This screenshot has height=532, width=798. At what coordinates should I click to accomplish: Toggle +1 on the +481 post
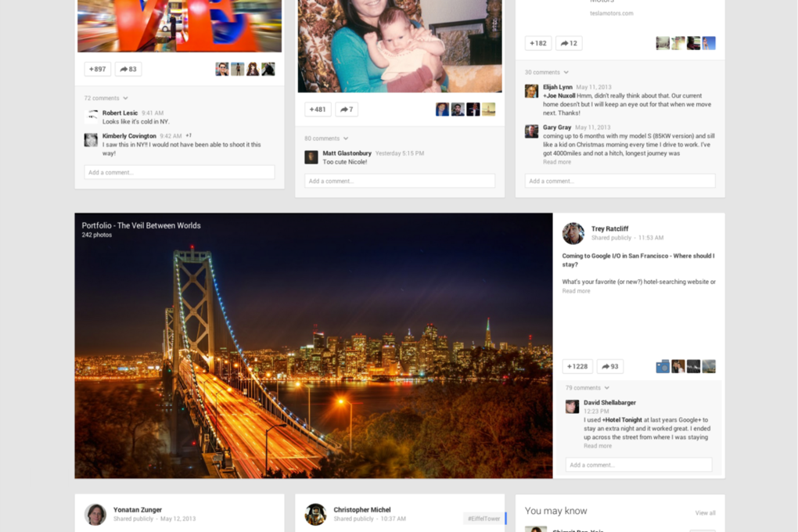[318, 110]
